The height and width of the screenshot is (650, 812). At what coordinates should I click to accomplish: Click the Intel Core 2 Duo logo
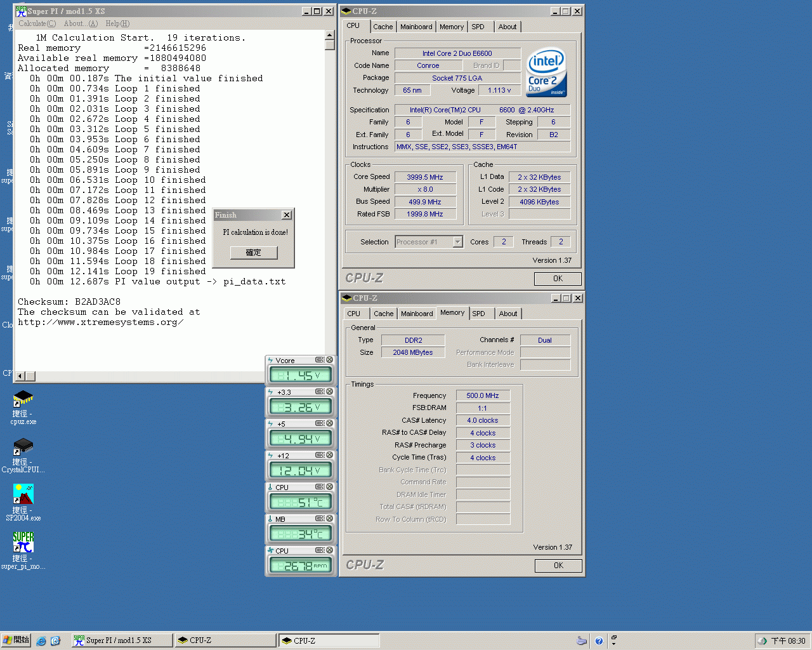[546, 72]
